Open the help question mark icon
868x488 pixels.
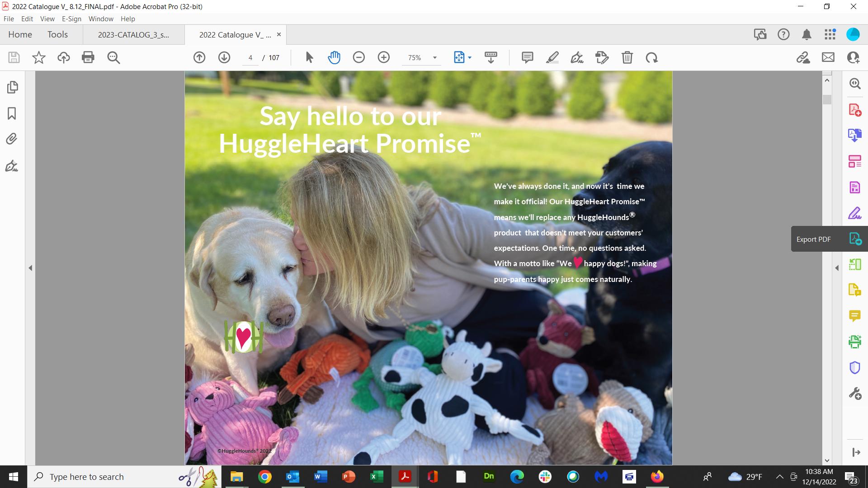[783, 34]
